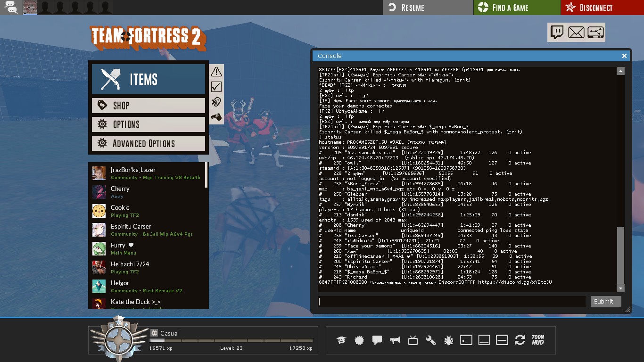Open the TV replay icon
This screenshot has height=362, width=644.
413,340
